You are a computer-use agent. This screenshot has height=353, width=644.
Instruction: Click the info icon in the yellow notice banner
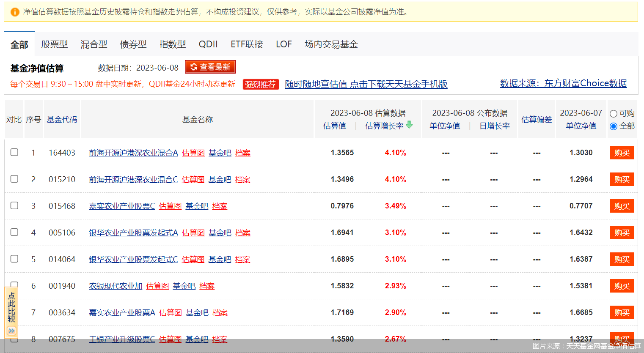[16, 11]
